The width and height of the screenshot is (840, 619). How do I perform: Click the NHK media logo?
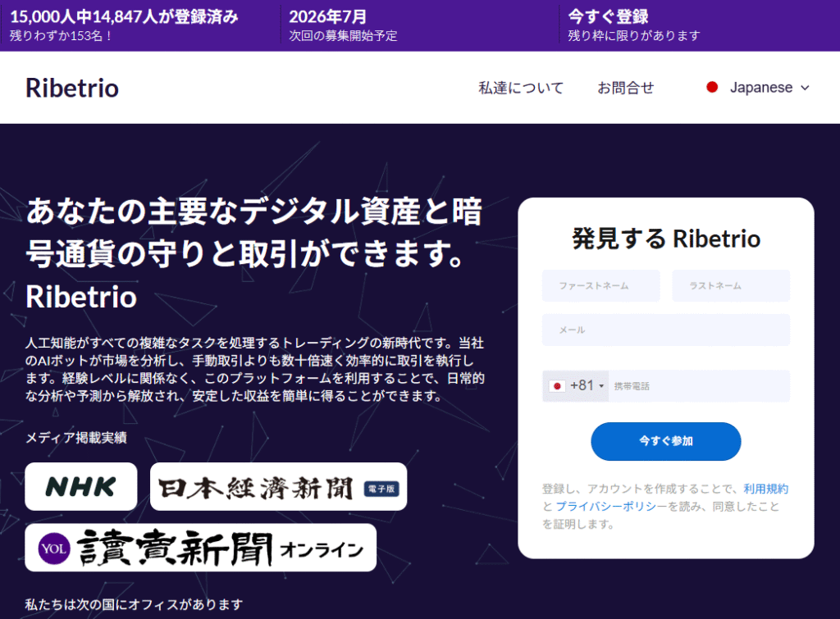point(80,486)
